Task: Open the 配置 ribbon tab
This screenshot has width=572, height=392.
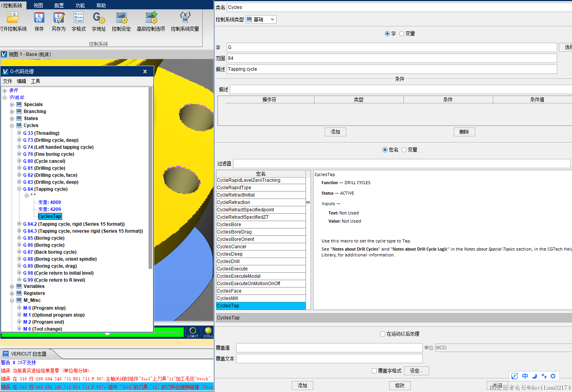Action: [x=59, y=5]
